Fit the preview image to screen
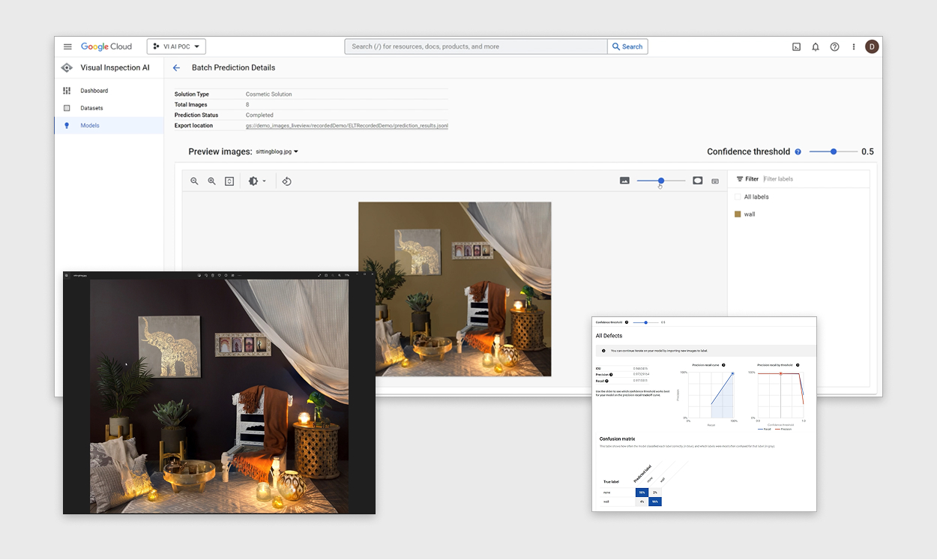This screenshot has width=937, height=560. coord(229,181)
